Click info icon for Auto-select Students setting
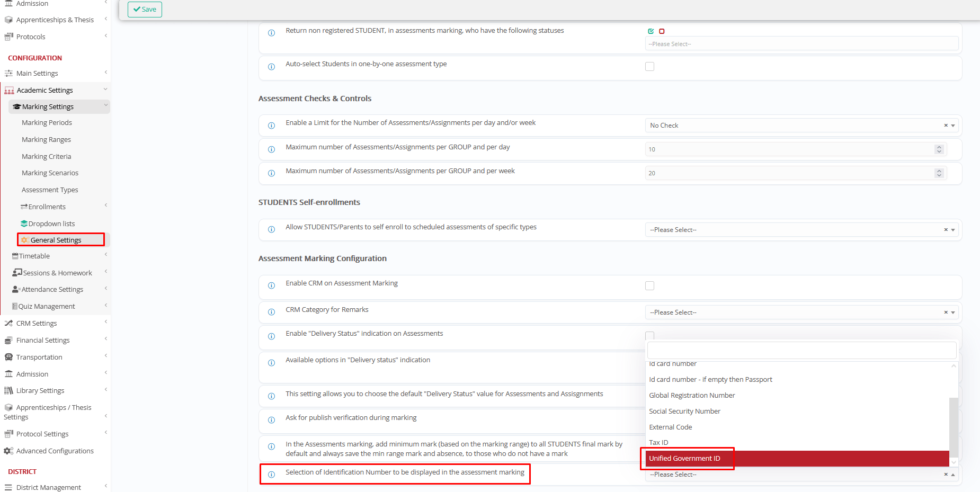 coord(271,67)
